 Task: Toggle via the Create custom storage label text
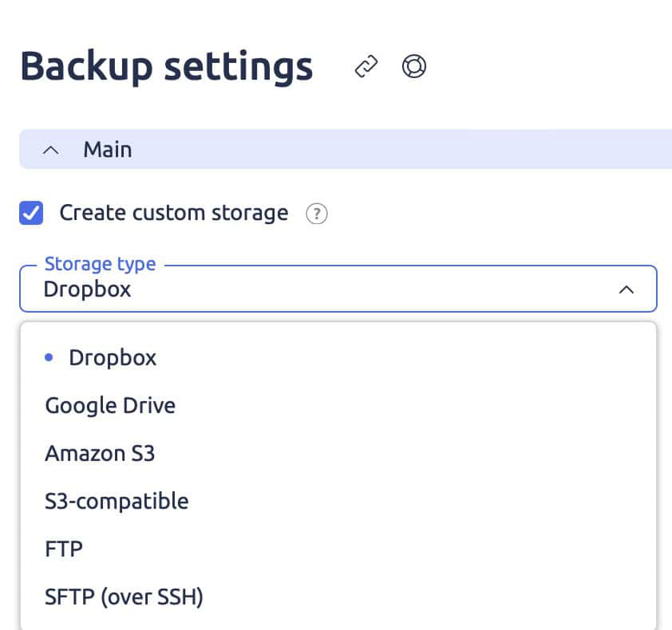coord(174,213)
